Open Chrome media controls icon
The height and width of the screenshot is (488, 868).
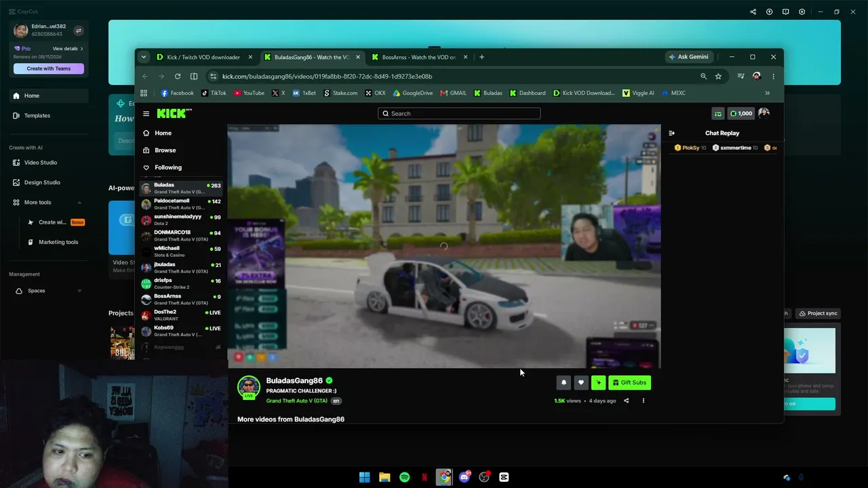[x=741, y=77]
